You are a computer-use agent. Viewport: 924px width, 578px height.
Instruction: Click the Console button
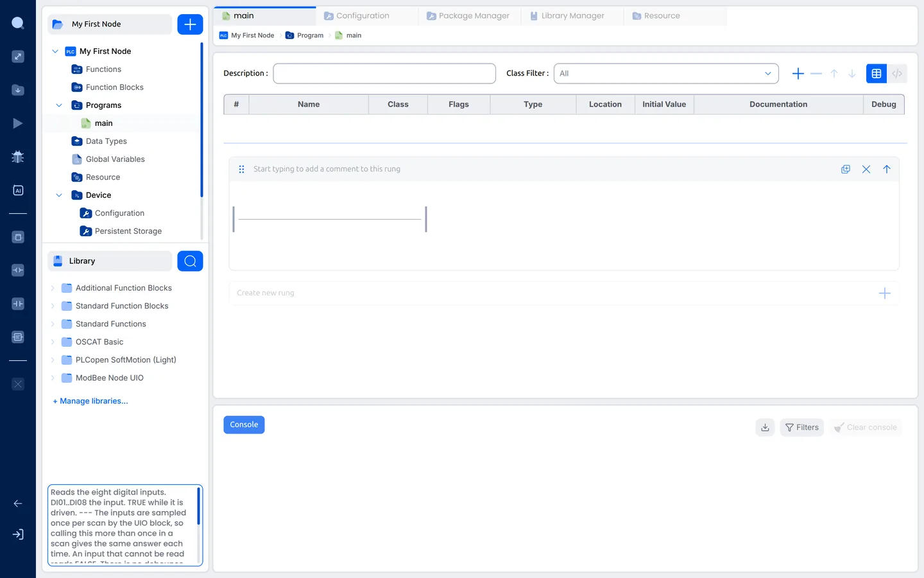click(x=244, y=425)
